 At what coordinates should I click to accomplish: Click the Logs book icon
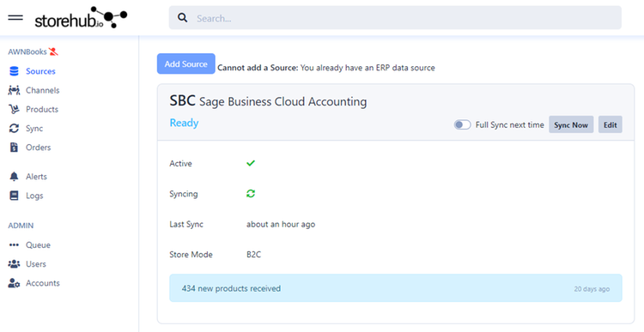click(14, 196)
